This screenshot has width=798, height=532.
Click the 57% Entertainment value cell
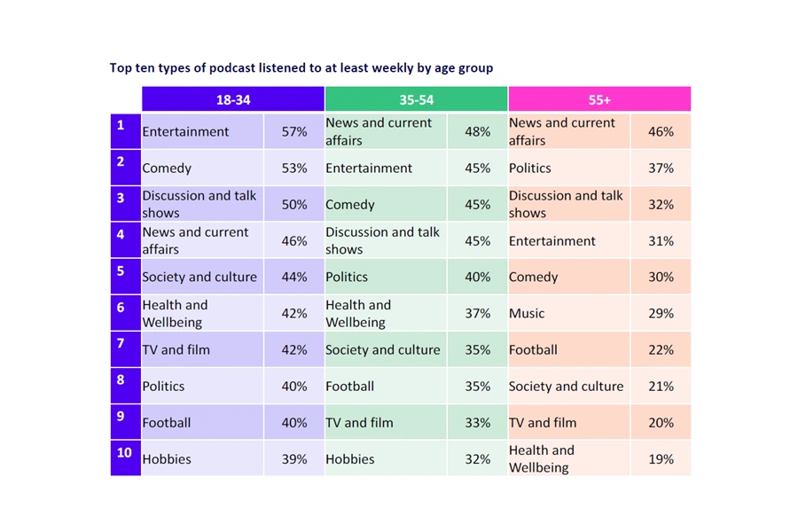click(294, 131)
